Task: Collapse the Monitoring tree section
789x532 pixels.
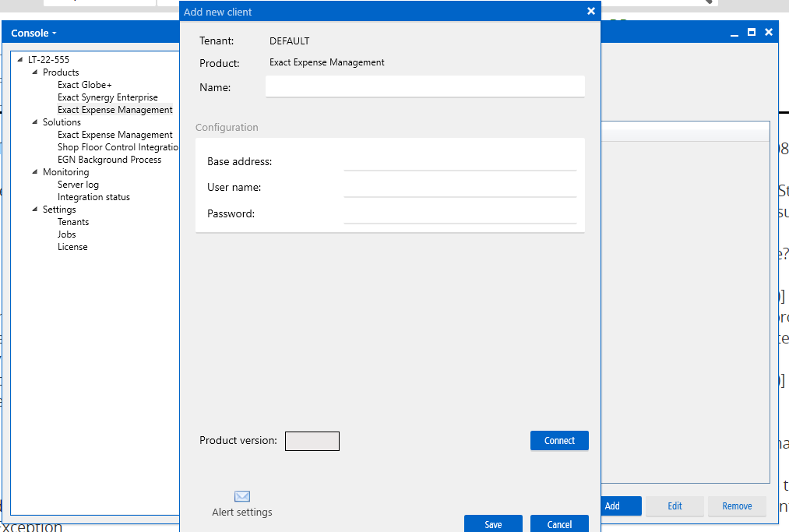Action: (x=35, y=172)
